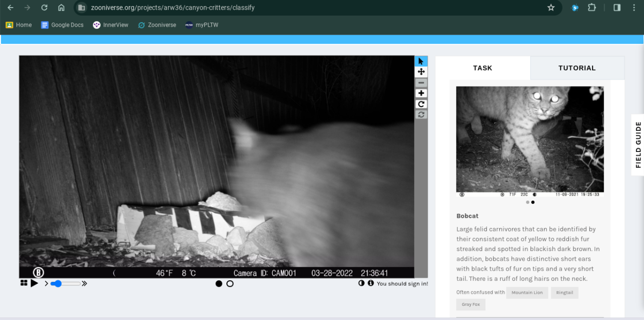Open the FIELD GUIDE side tab
644x320 pixels.
click(638, 144)
